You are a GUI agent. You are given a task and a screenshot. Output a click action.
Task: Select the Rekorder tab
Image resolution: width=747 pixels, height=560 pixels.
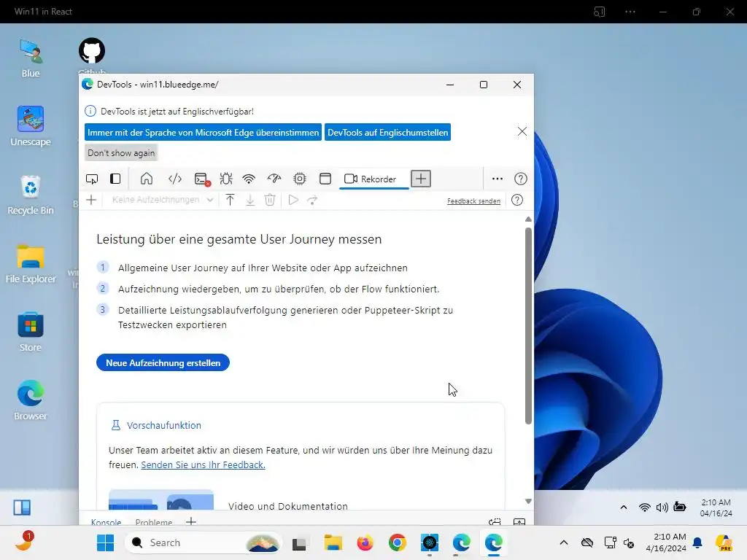[374, 179]
